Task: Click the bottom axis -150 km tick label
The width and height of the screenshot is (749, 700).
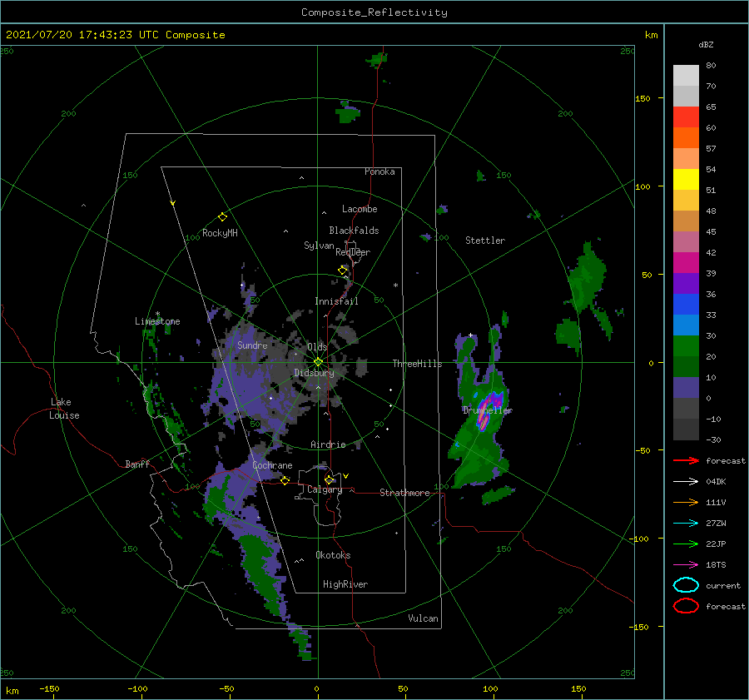Action: 49,688
